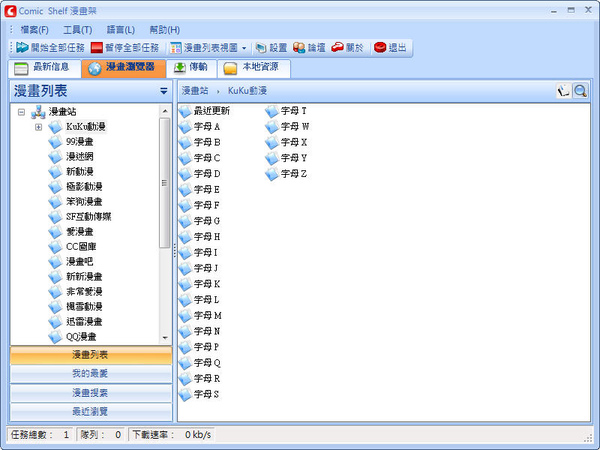Switch to the 最新信息 tab

point(44,68)
